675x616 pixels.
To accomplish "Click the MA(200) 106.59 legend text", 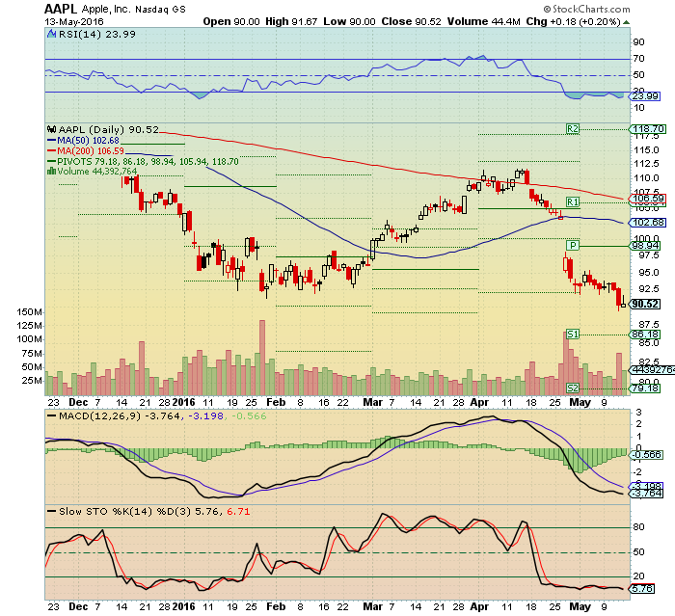I will (91, 151).
